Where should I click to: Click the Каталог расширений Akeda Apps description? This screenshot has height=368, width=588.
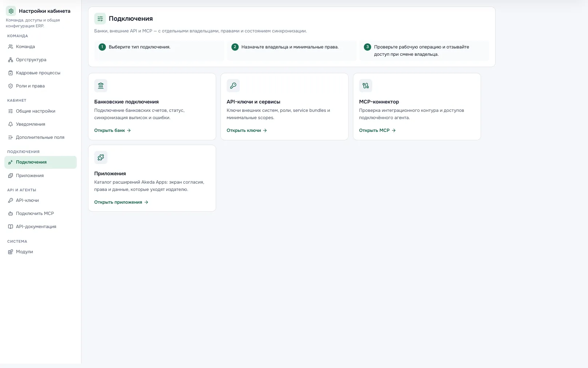[x=149, y=186]
